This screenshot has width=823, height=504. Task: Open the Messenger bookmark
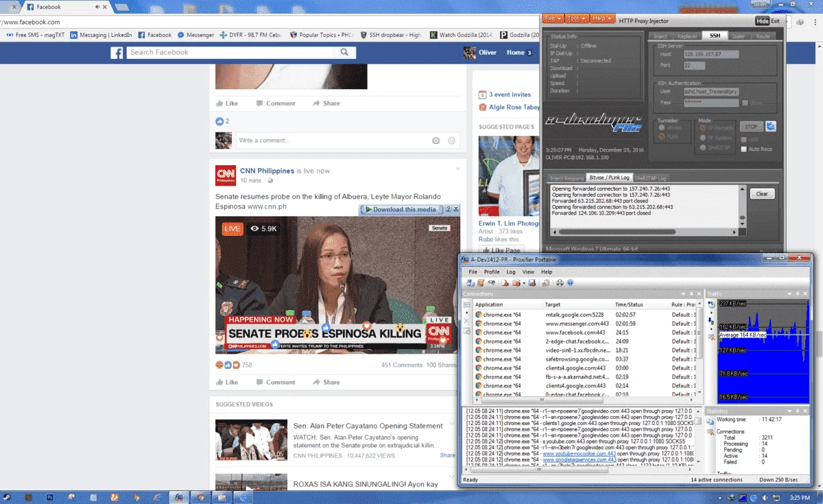[196, 35]
